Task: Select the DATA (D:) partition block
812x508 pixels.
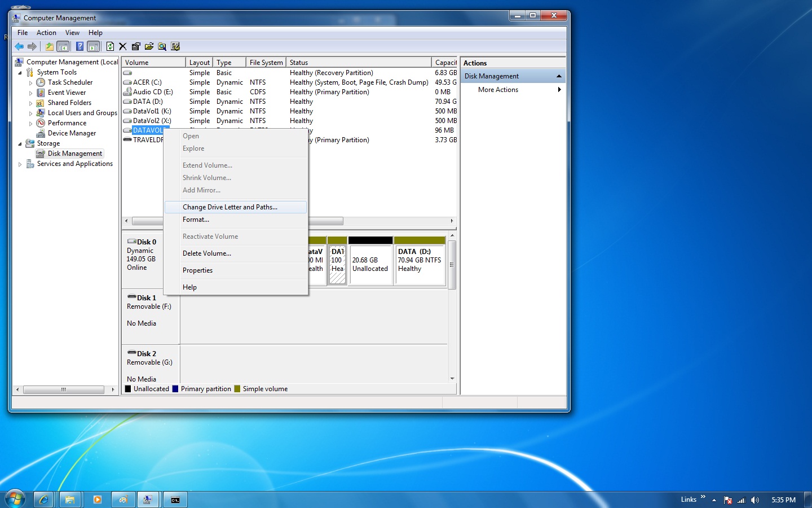Action: pos(420,262)
